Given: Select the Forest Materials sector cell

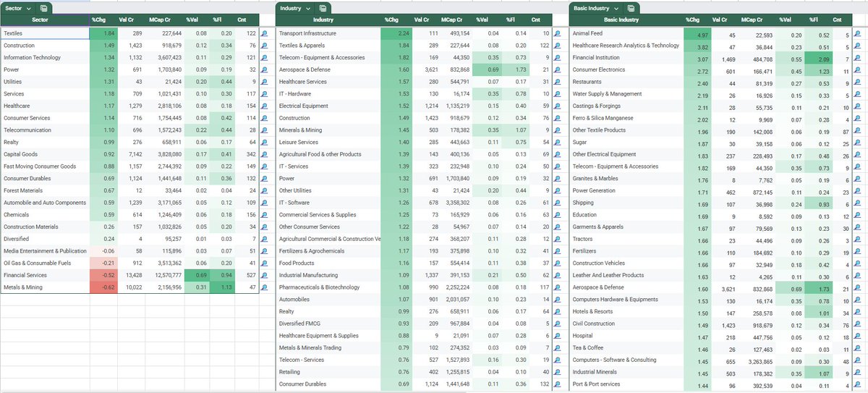Looking at the screenshot, I should click(46, 190).
